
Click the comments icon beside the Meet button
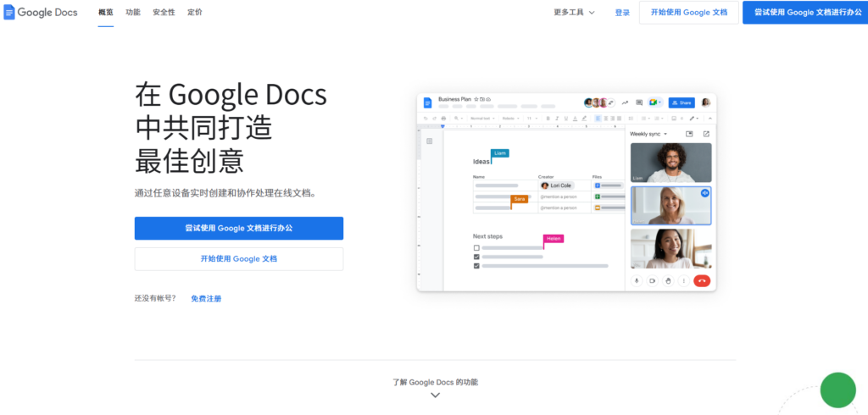click(x=639, y=102)
